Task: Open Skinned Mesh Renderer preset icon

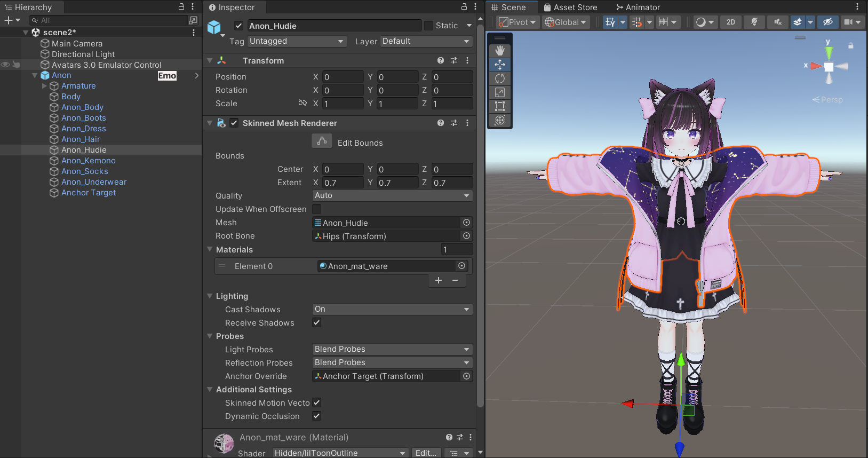Action: (x=454, y=123)
